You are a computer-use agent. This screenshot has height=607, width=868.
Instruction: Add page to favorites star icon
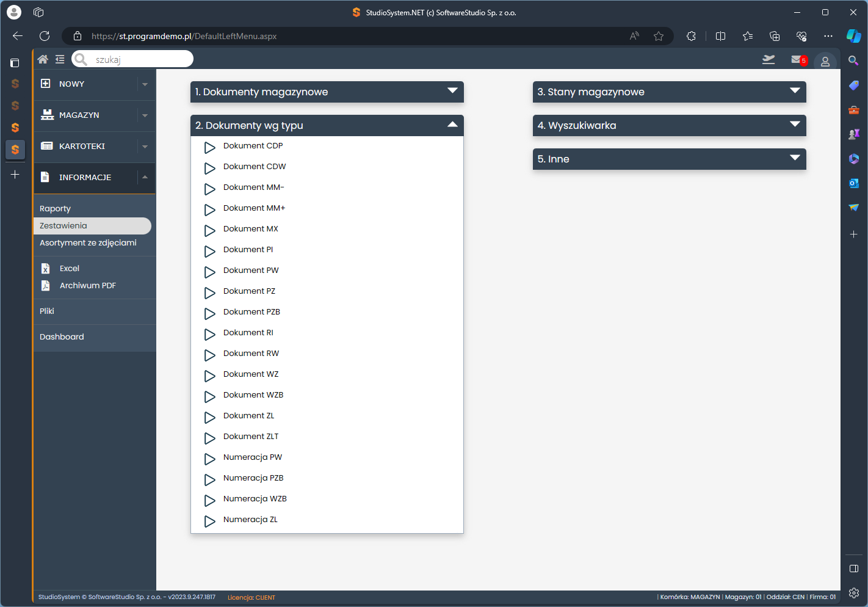(x=659, y=36)
